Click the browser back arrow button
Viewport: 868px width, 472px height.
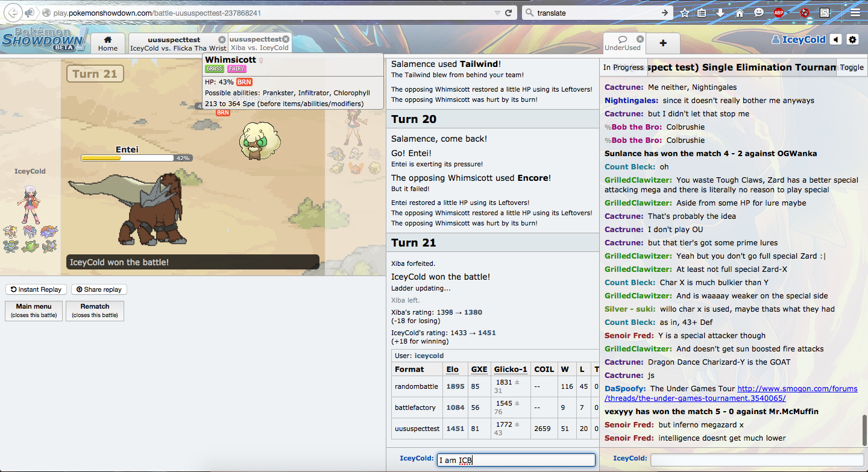click(x=13, y=13)
